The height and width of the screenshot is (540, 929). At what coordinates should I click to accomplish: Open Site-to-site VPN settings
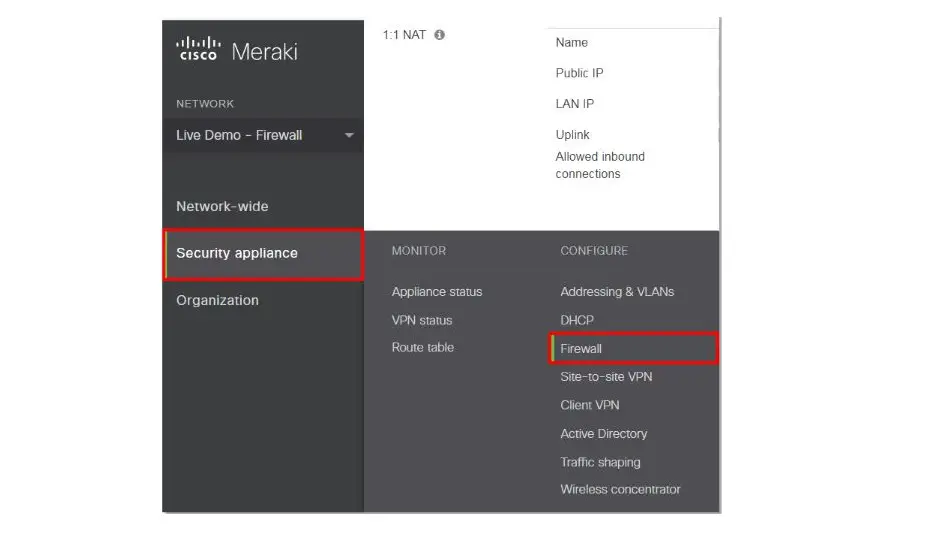(x=606, y=377)
